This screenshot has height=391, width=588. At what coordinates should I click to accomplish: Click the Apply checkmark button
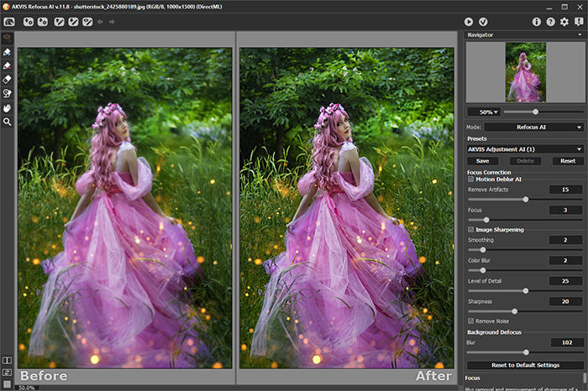[x=483, y=21]
